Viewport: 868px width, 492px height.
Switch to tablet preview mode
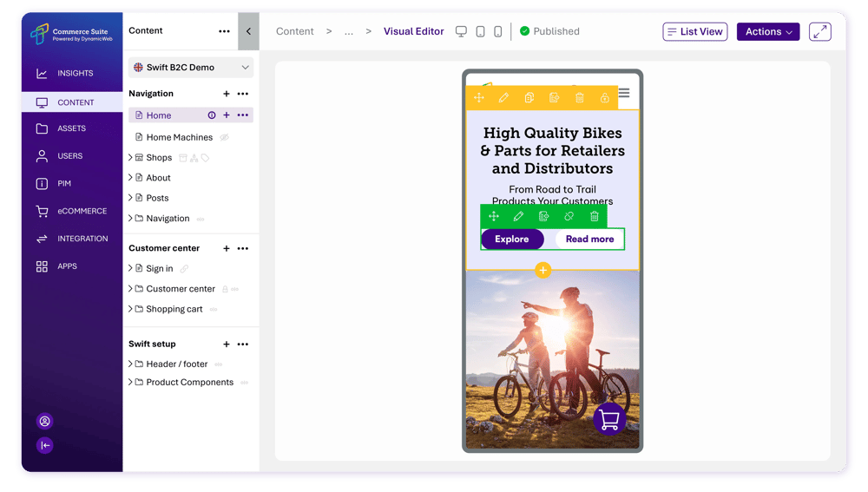481,31
